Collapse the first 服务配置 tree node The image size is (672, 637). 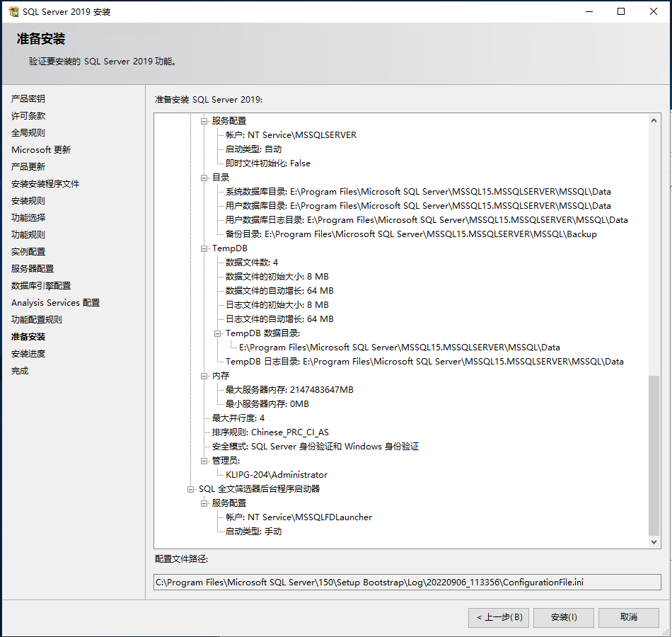point(204,121)
